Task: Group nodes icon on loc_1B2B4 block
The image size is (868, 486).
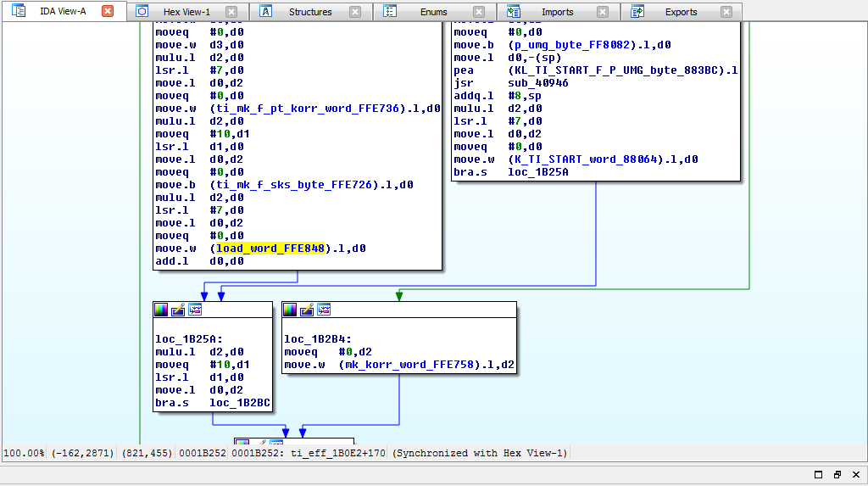Action: click(324, 310)
